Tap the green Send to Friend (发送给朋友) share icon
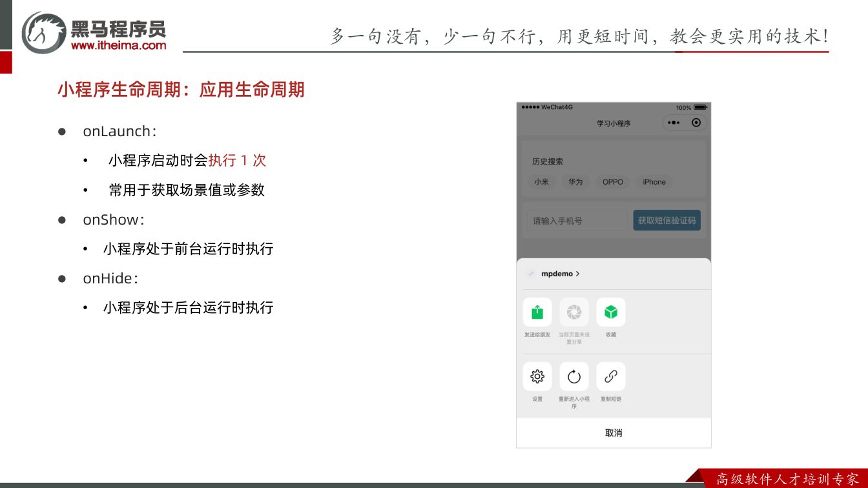Image resolution: width=868 pixels, height=488 pixels. [537, 312]
